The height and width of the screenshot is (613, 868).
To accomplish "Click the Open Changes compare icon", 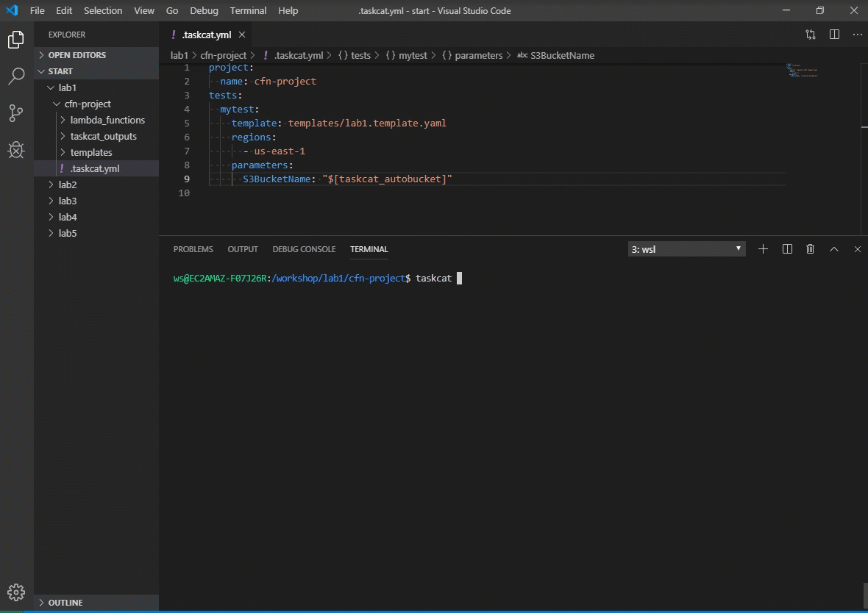I will 811,35.
